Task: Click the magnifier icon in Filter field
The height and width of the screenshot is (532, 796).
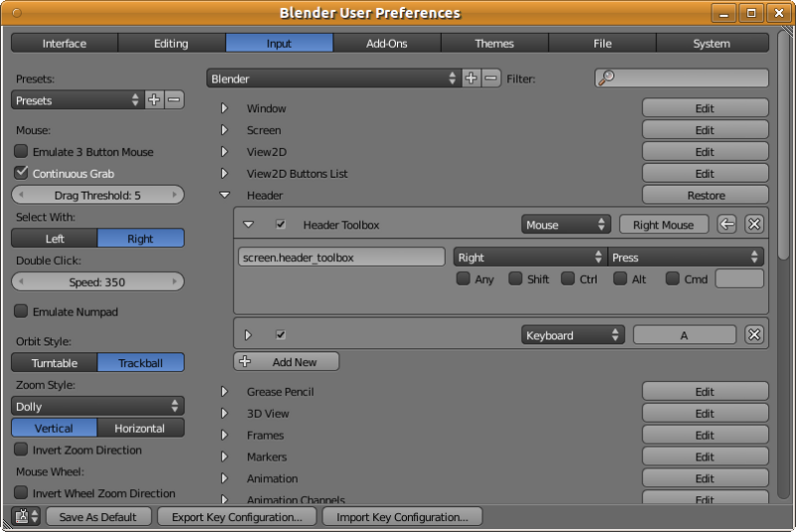Action: click(606, 78)
